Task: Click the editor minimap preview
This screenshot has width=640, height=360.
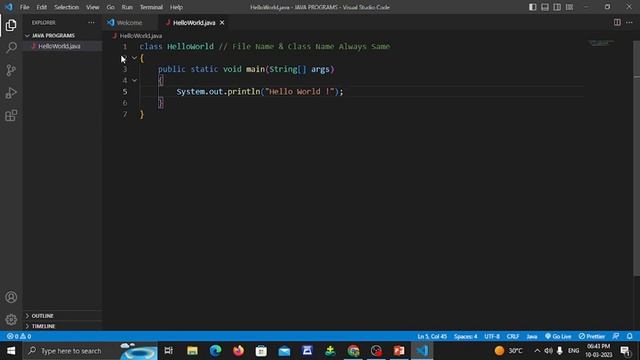Action: 601,42
